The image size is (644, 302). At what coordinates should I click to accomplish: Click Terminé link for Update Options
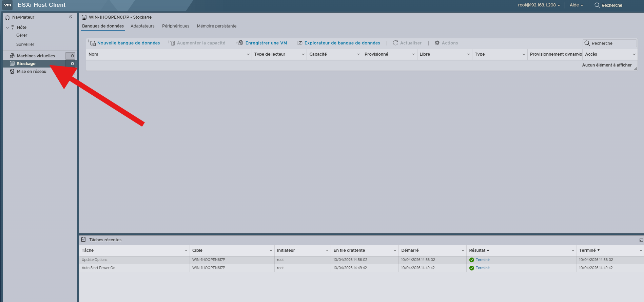point(483,260)
